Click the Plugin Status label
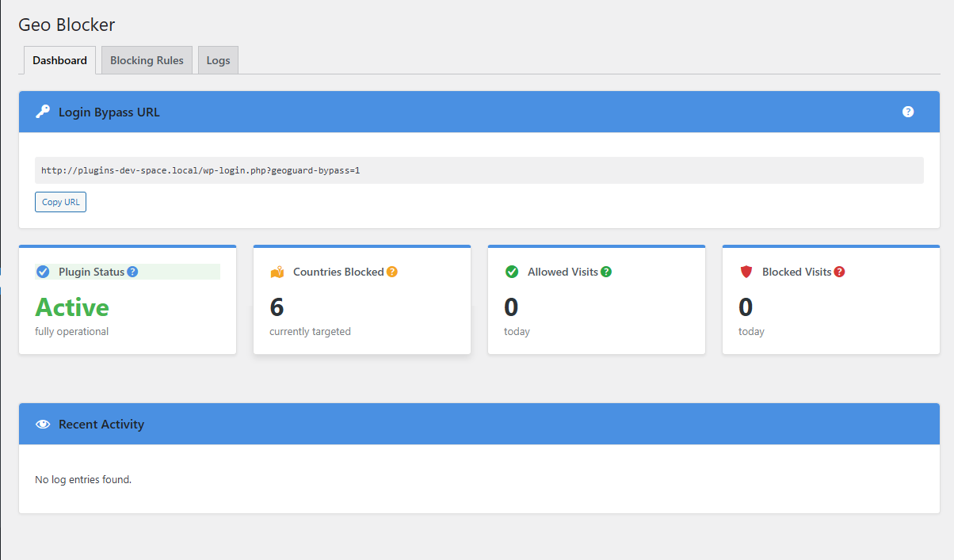 click(91, 272)
